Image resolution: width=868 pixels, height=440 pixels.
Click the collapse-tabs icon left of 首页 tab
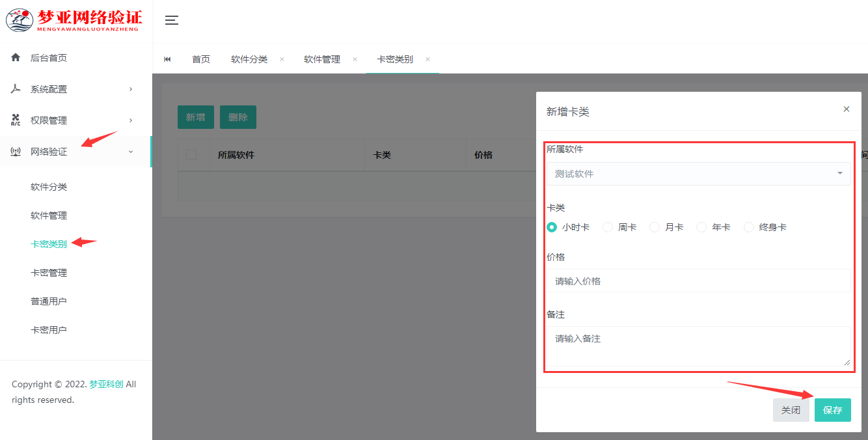167,59
